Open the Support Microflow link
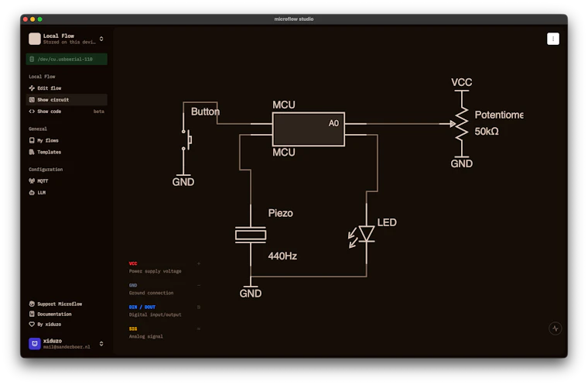Image resolution: width=588 pixels, height=385 pixels. [x=56, y=304]
